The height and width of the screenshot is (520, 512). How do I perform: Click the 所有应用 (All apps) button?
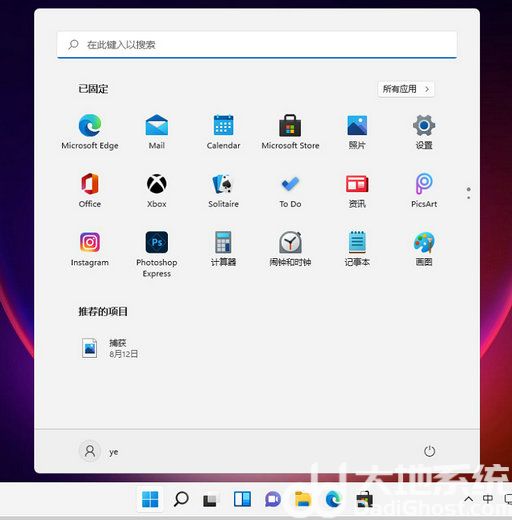pyautogui.click(x=406, y=89)
